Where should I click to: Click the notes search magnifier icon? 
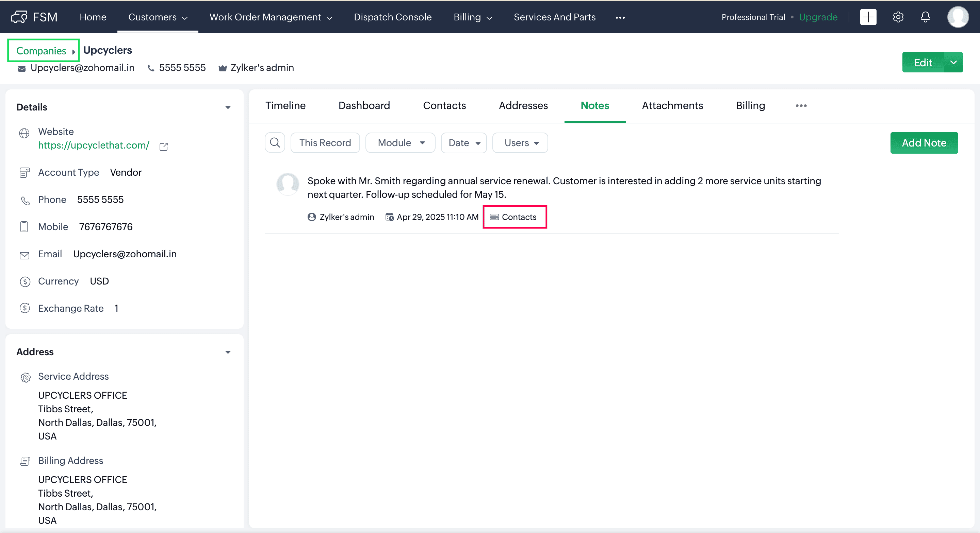[x=275, y=143]
